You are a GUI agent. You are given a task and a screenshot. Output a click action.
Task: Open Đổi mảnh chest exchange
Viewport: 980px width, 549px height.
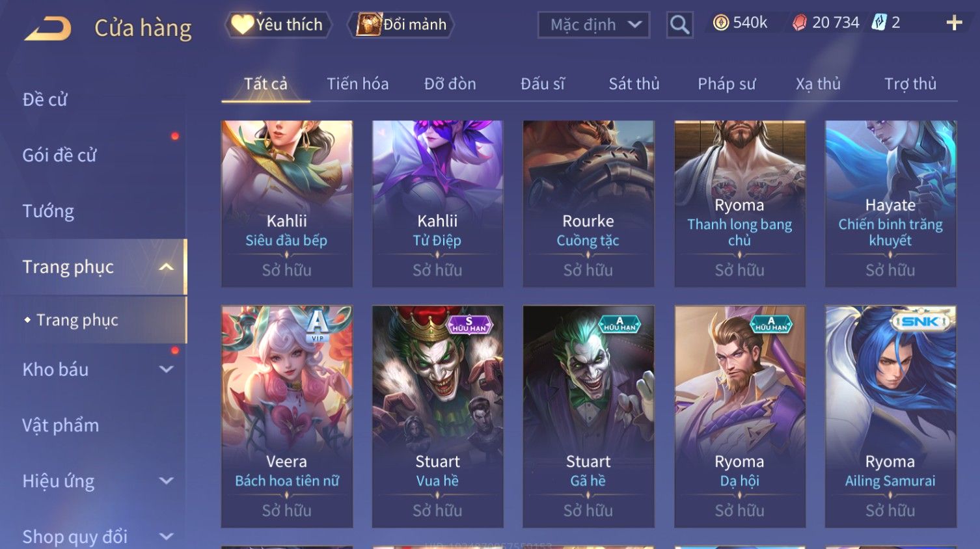click(401, 25)
